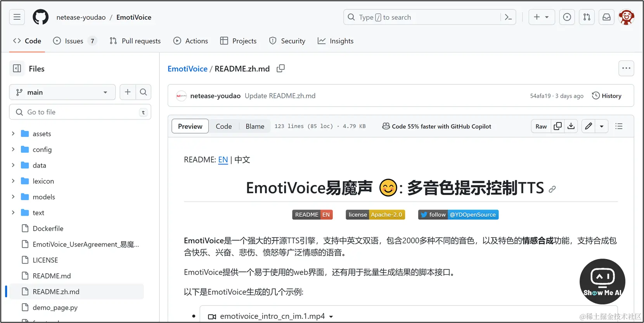
Task: Switch to the Code repository tab
Action: click(27, 41)
